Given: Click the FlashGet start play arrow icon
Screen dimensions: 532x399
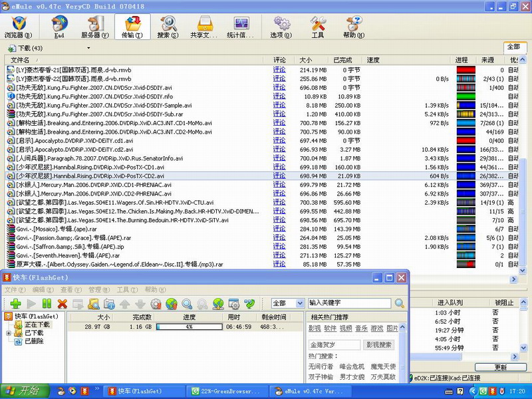Looking at the screenshot, I should click(31, 303).
